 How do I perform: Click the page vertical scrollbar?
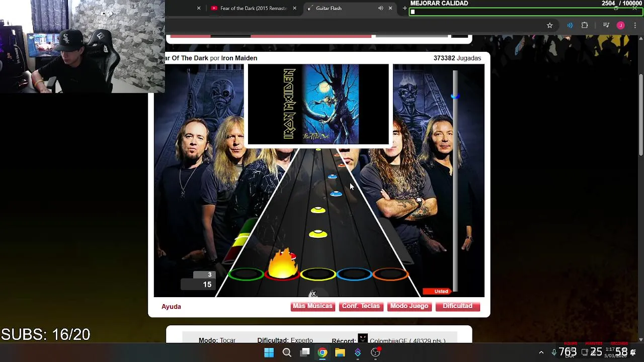tap(640, 115)
